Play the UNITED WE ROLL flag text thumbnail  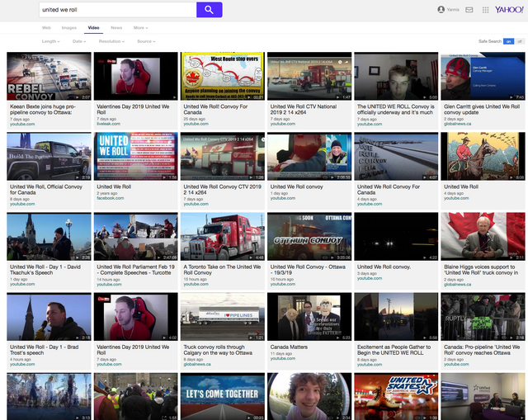[135, 156]
